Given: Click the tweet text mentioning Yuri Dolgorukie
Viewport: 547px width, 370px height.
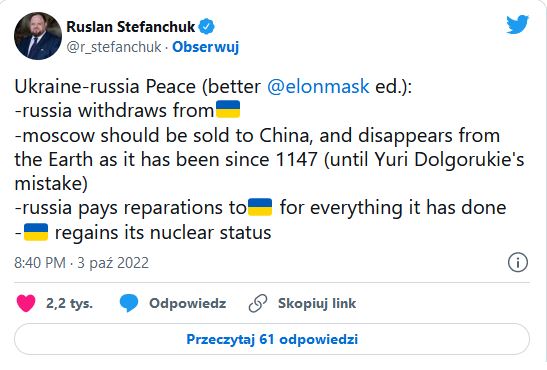Looking at the screenshot, I should (x=269, y=159).
